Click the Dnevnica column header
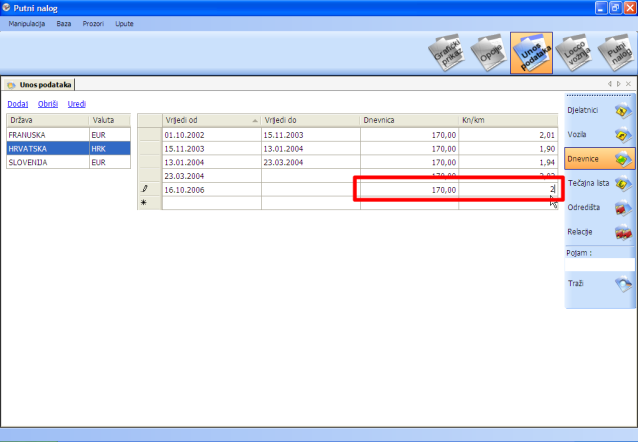 click(409, 120)
